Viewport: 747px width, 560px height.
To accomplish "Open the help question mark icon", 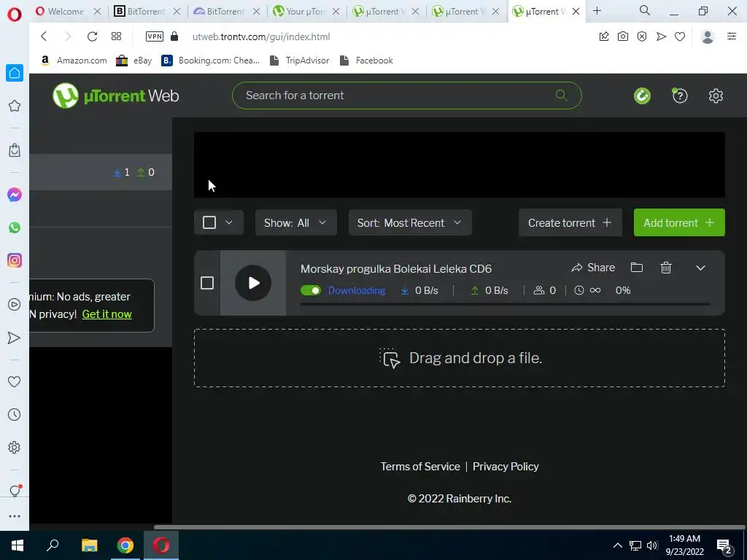I will tap(680, 96).
